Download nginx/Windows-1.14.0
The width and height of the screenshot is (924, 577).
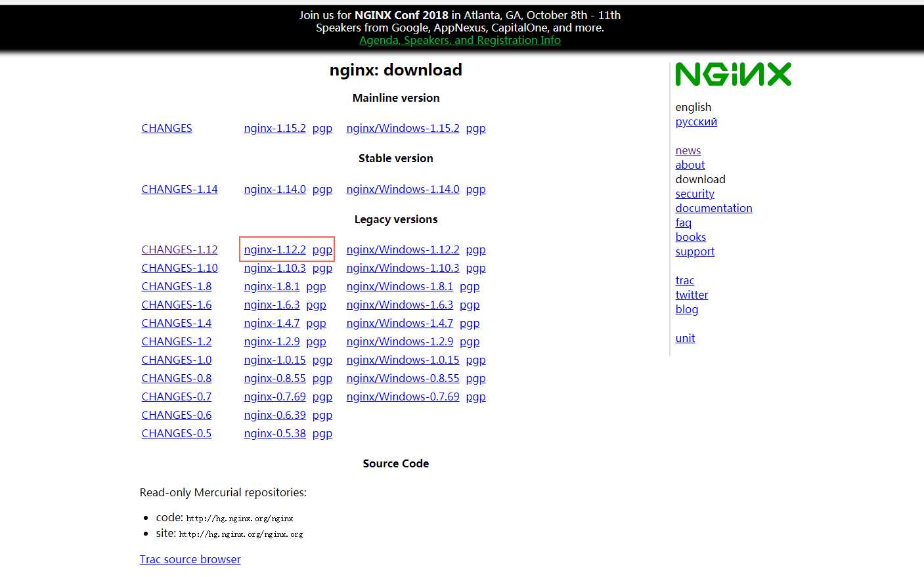tap(403, 189)
